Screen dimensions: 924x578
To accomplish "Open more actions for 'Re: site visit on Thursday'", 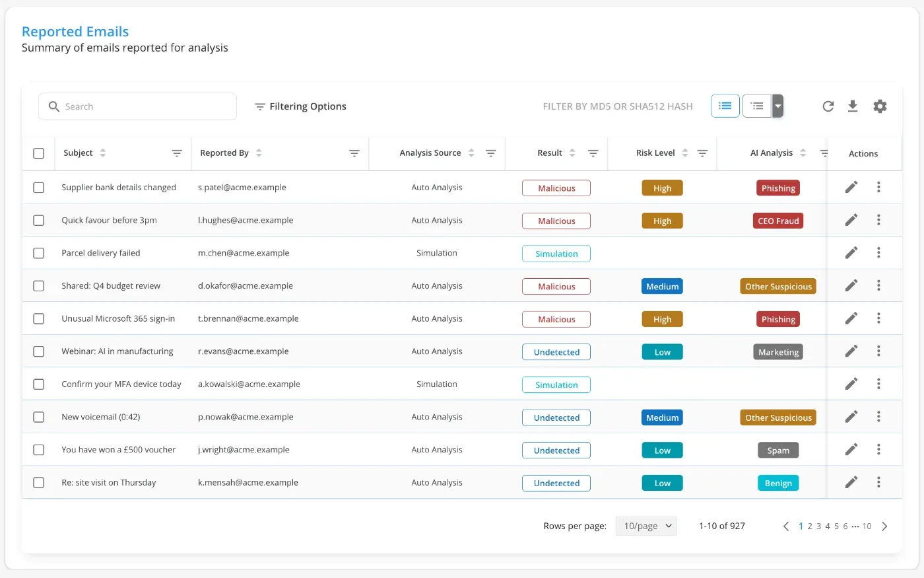I will coord(878,482).
